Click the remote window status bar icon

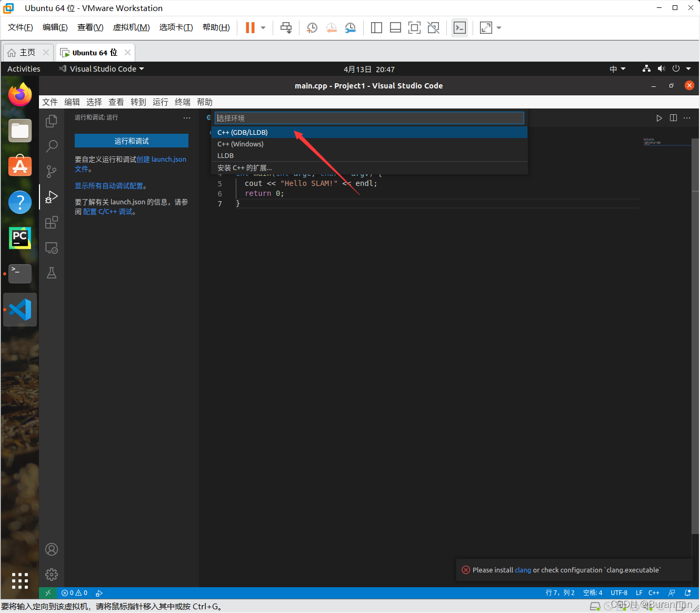[48, 593]
